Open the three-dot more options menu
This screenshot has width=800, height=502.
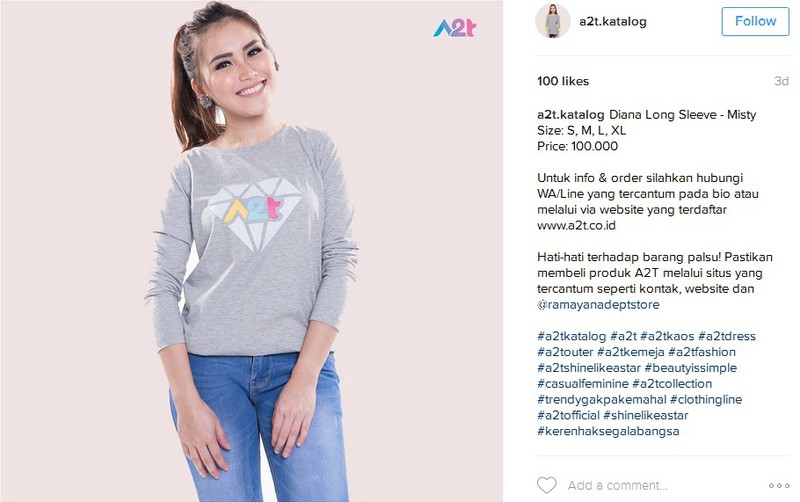coord(779,485)
